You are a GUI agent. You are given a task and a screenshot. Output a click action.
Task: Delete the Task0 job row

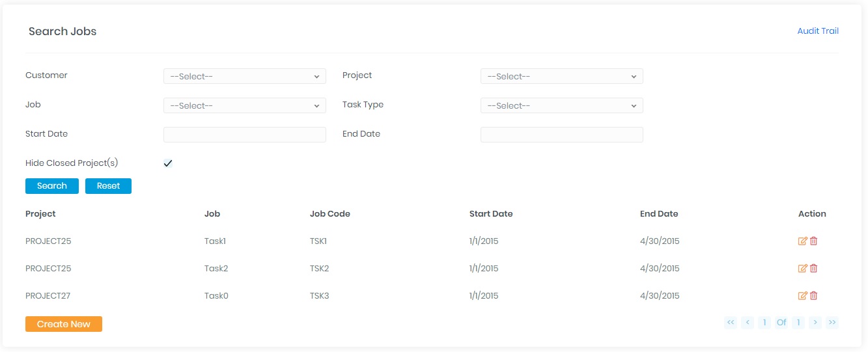point(814,296)
